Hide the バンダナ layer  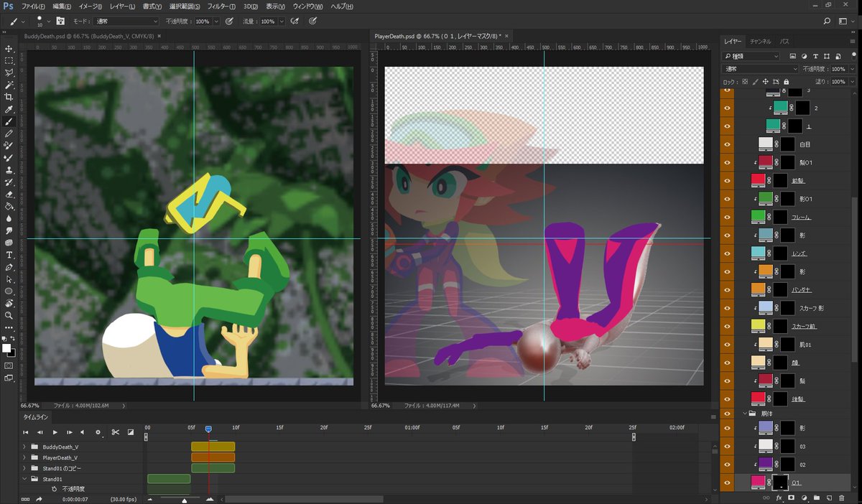click(x=727, y=289)
